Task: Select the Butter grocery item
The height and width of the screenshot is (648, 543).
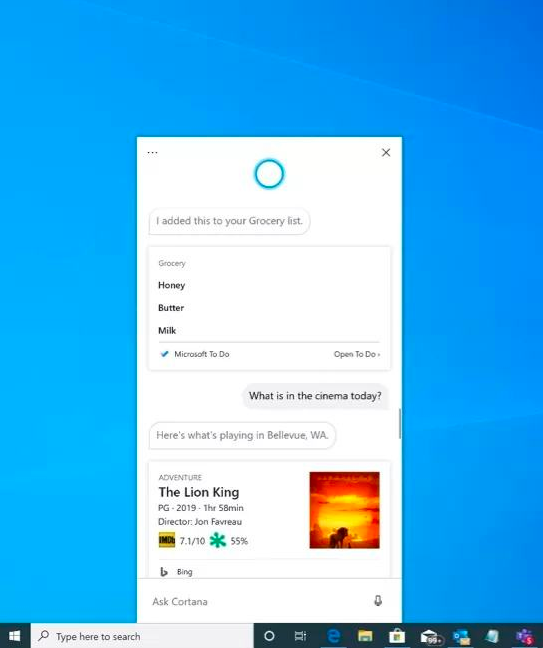Action: 171,308
